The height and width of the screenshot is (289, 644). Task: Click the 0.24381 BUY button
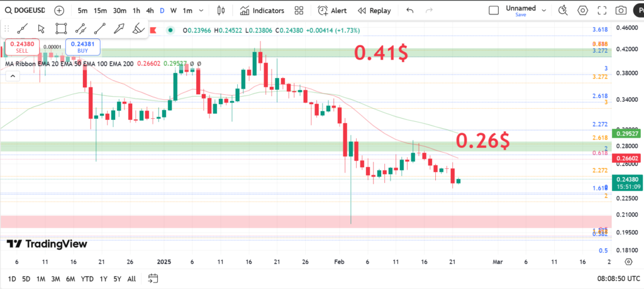(x=83, y=46)
